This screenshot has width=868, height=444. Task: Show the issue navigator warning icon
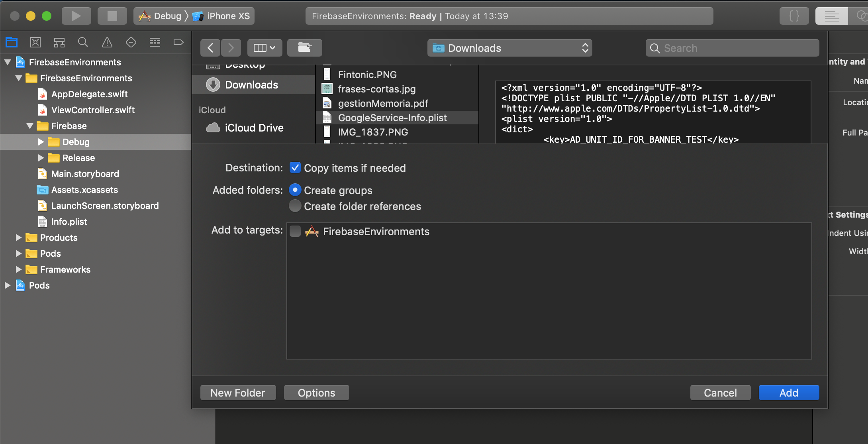click(x=107, y=42)
